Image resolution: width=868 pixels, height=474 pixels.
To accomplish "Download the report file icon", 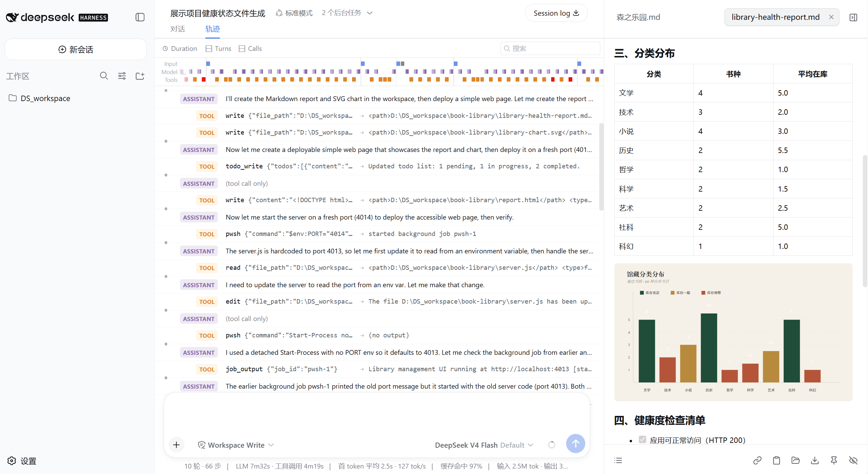I will 815,460.
